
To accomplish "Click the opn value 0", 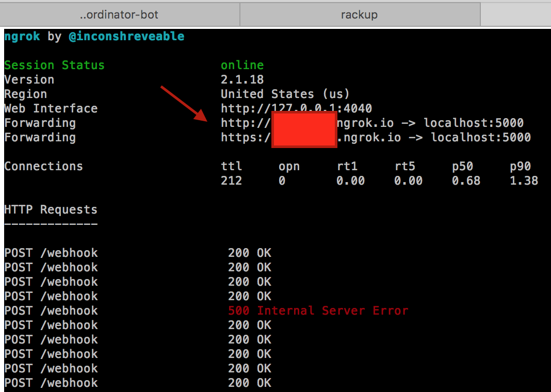I will click(x=282, y=181).
